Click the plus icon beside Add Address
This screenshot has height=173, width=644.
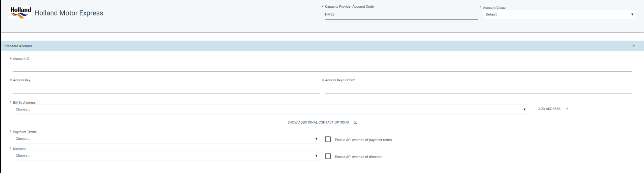(x=567, y=109)
